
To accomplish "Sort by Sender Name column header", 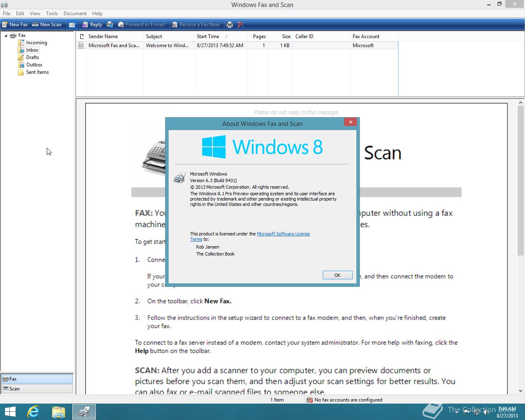I will (x=114, y=37).
